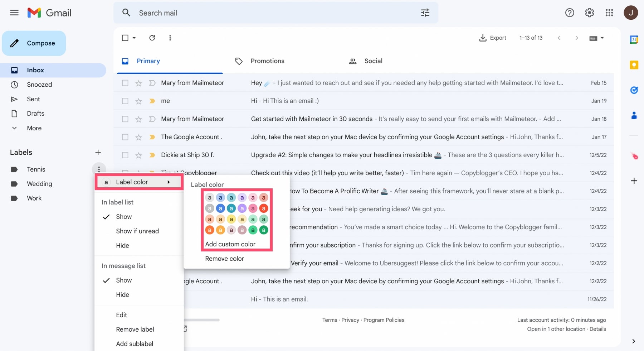Image resolution: width=644 pixels, height=351 pixels.
Task: Star the Hey email from Mary
Action: pyautogui.click(x=138, y=83)
